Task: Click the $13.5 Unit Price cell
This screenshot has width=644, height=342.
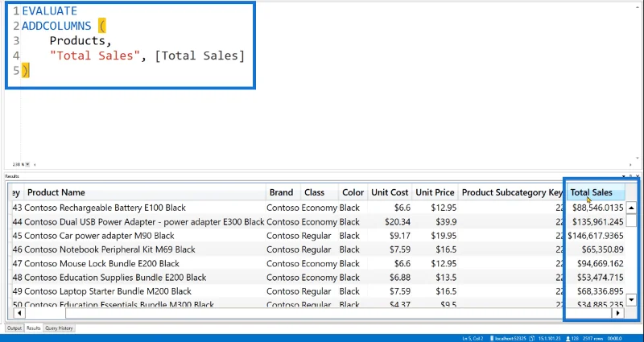Action: [x=446, y=278]
